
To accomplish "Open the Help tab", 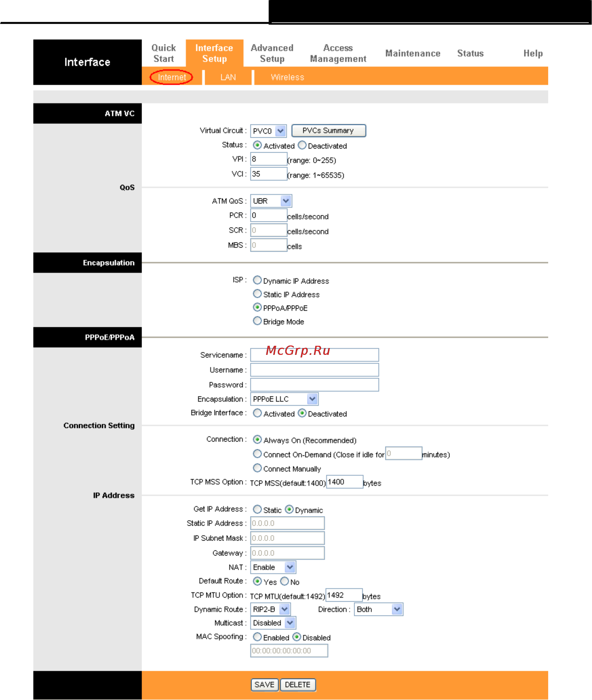I will 533,53.
